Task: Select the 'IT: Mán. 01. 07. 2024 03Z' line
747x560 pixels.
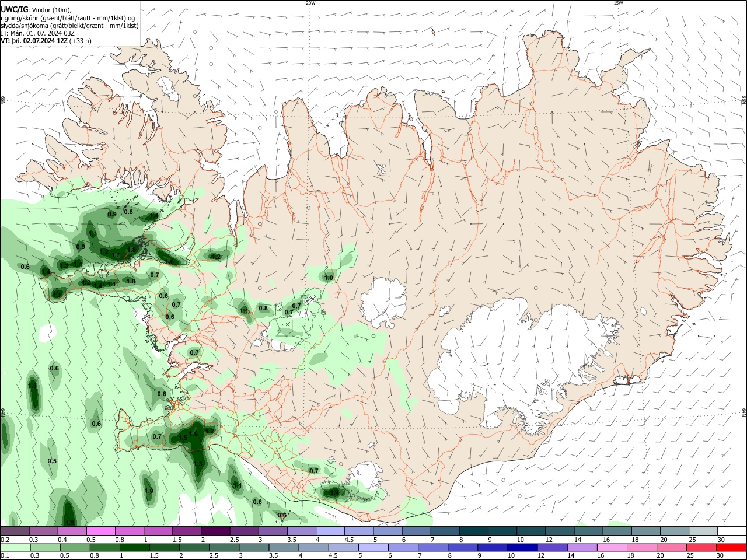Action: pos(38,33)
